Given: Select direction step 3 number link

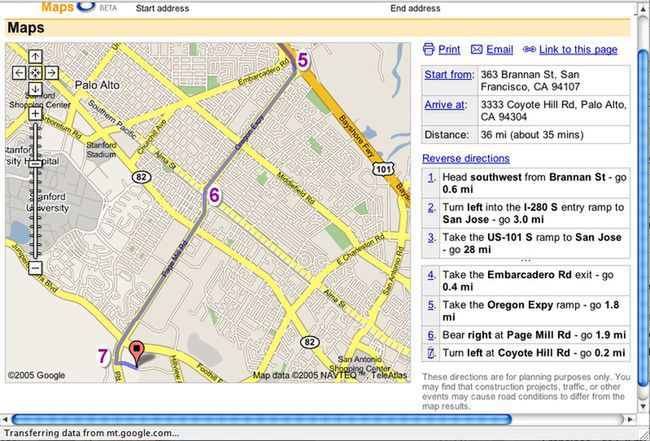Looking at the screenshot, I should [432, 237].
